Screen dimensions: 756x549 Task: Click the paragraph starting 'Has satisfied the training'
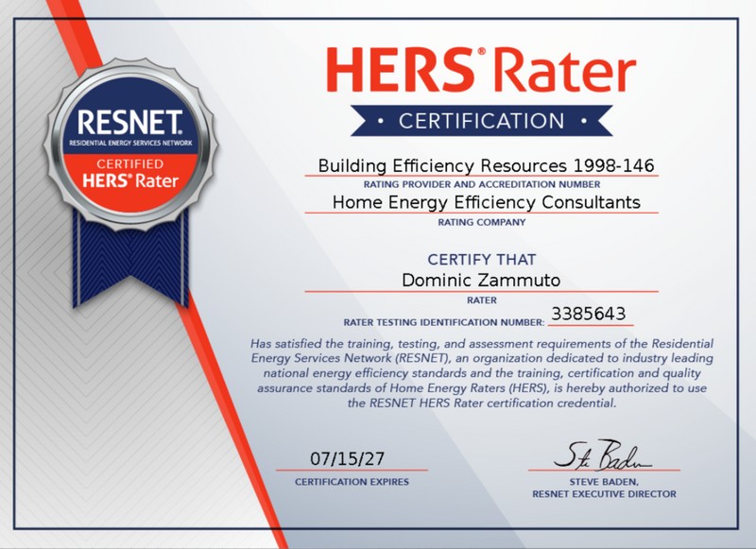pos(482,373)
